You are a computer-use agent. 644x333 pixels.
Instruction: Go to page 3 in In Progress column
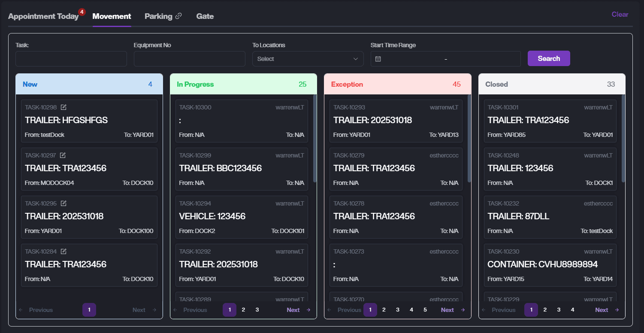click(x=257, y=310)
